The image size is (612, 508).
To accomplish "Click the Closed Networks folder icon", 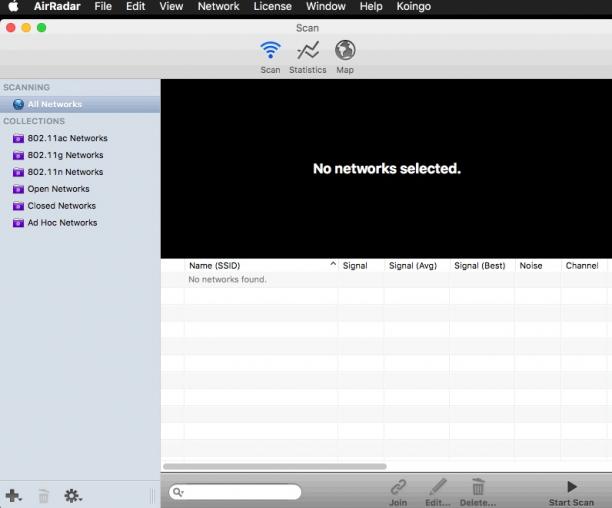I will coord(18,206).
